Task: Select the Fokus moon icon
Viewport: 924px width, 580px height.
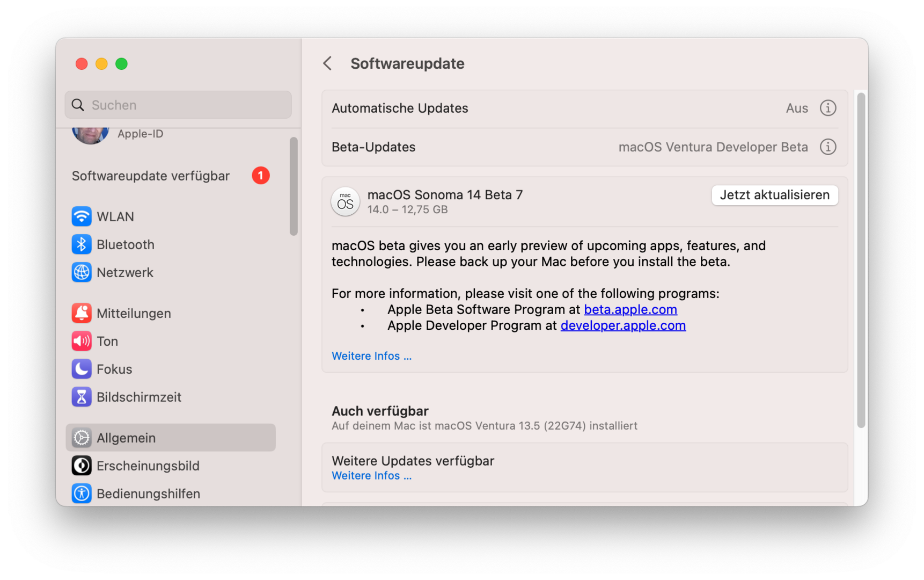Action: point(82,369)
